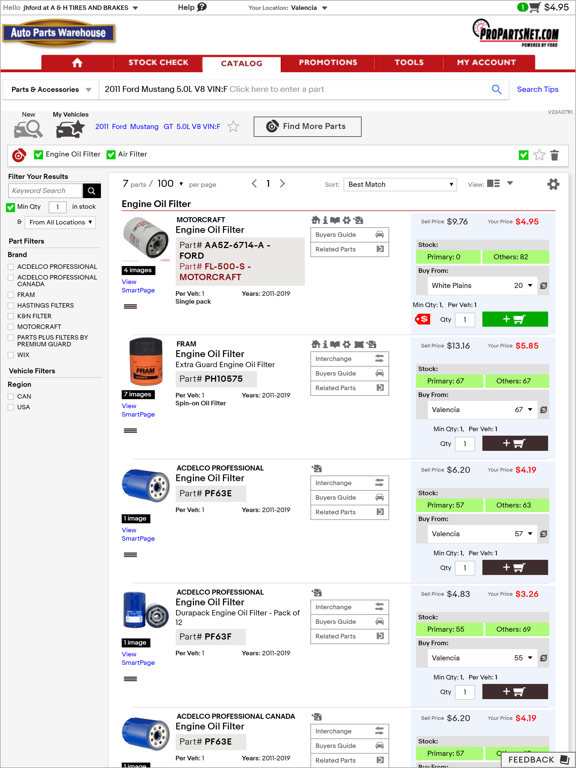The width and height of the screenshot is (576, 768).
Task: Click the Keyword Search input field
Action: point(46,191)
